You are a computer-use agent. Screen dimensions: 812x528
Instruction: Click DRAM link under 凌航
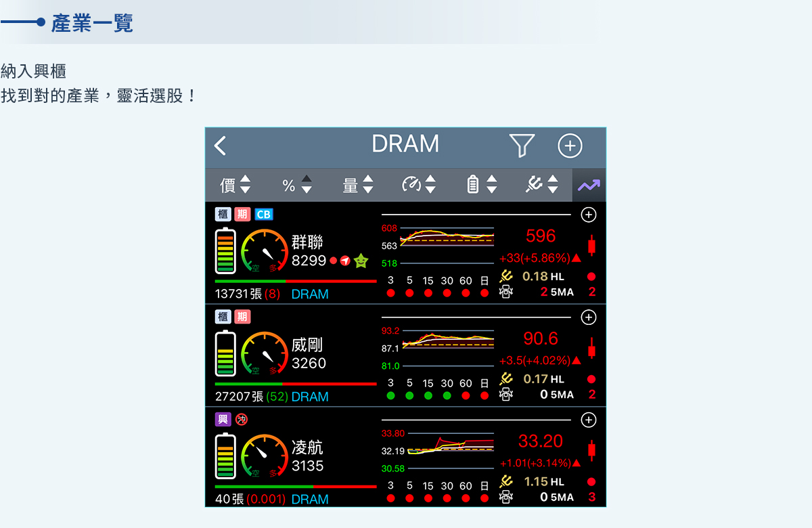point(310,500)
